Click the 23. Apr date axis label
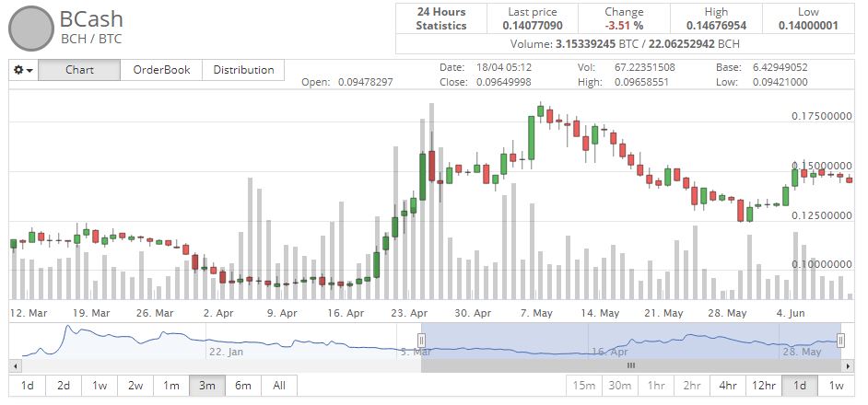 pos(410,313)
